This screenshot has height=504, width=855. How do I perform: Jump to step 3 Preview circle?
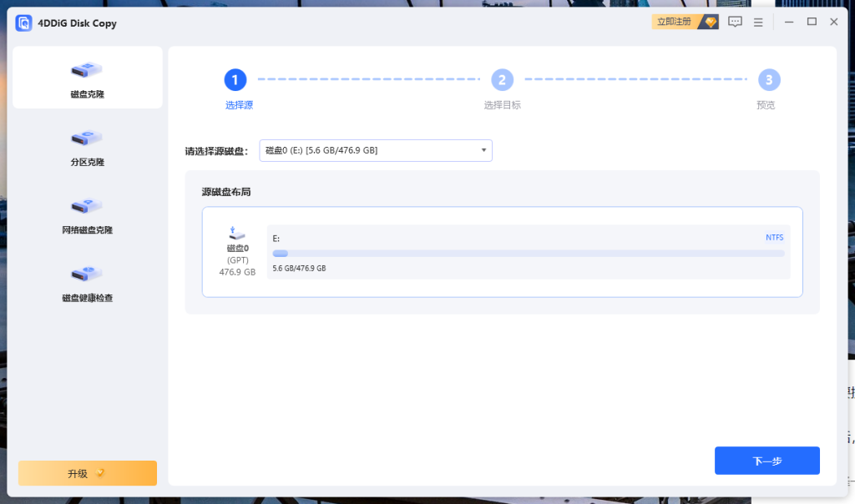[x=768, y=80]
